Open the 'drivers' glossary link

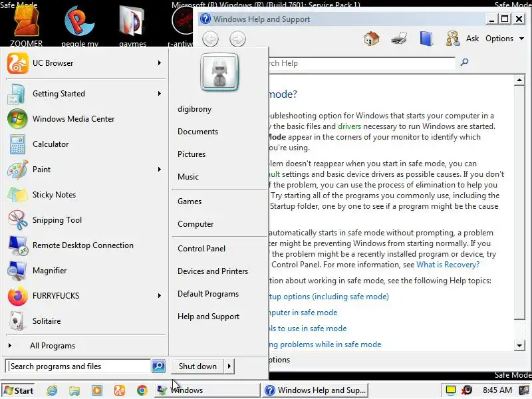[x=350, y=126]
